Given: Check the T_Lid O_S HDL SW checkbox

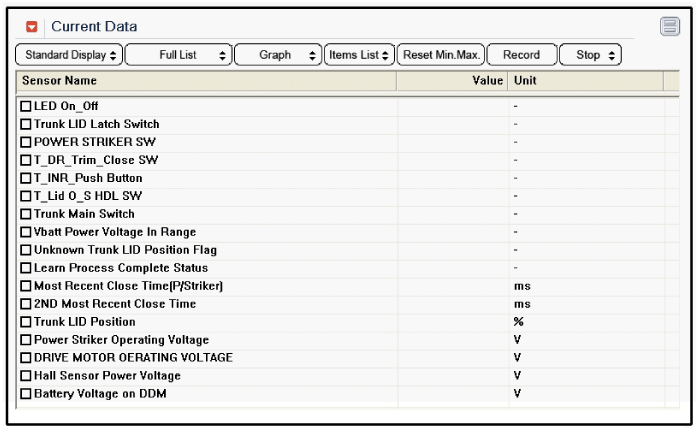Looking at the screenshot, I should (26, 196).
